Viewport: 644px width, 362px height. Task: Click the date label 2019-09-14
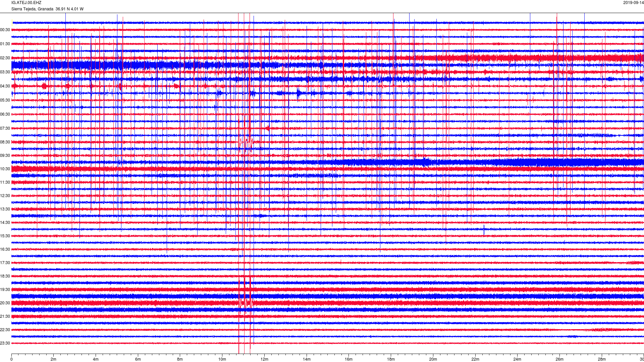coord(634,3)
